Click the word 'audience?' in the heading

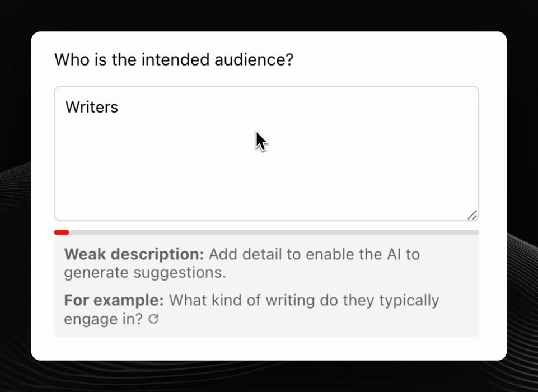click(x=254, y=59)
